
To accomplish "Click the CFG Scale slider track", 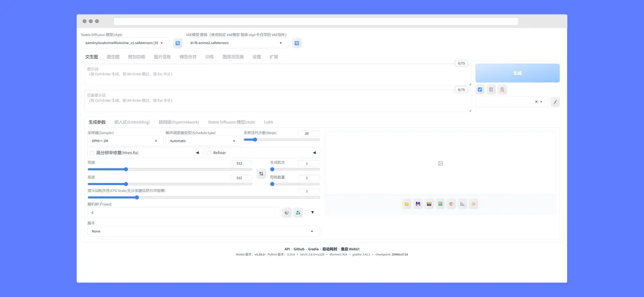I will click(203, 197).
